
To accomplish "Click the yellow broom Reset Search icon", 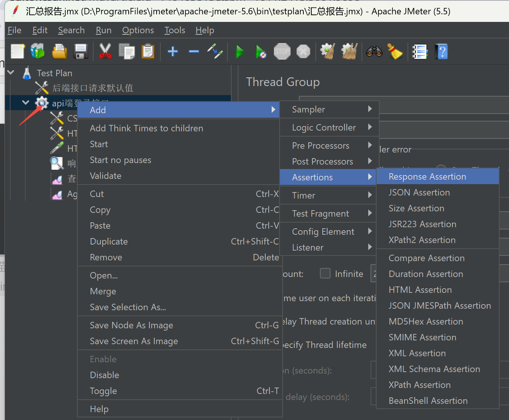I will (395, 51).
